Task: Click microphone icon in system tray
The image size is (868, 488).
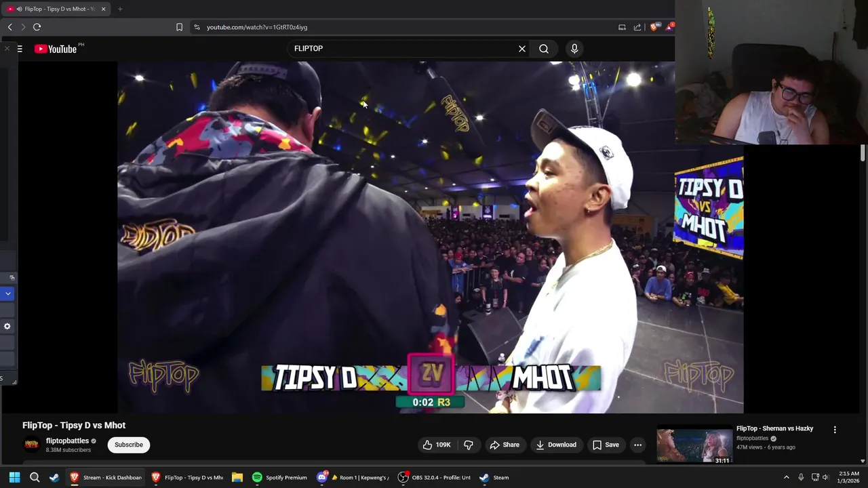Action: [x=801, y=477]
